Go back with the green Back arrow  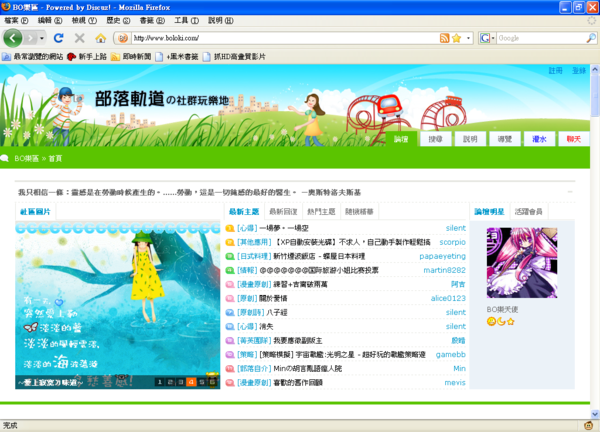click(13, 38)
